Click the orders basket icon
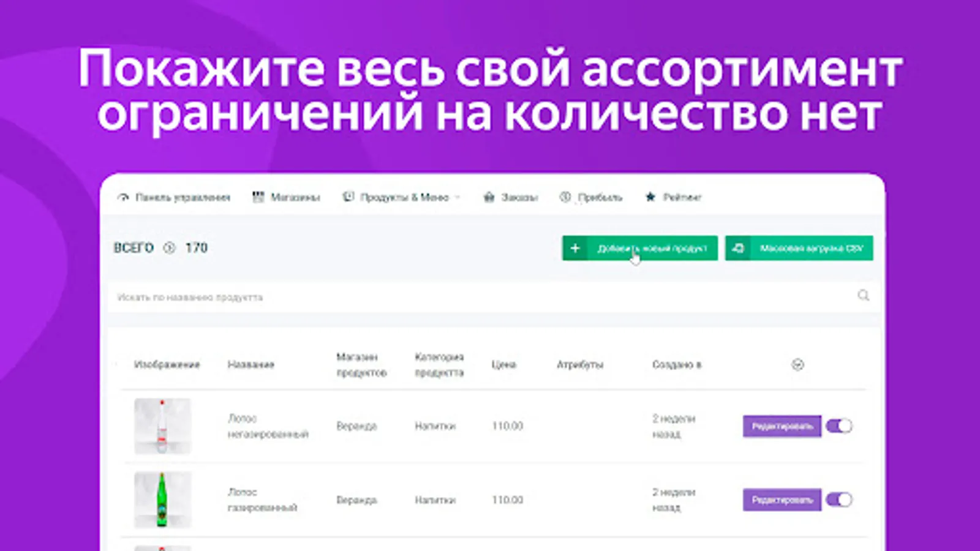This screenshot has height=551, width=980. pos(489,197)
